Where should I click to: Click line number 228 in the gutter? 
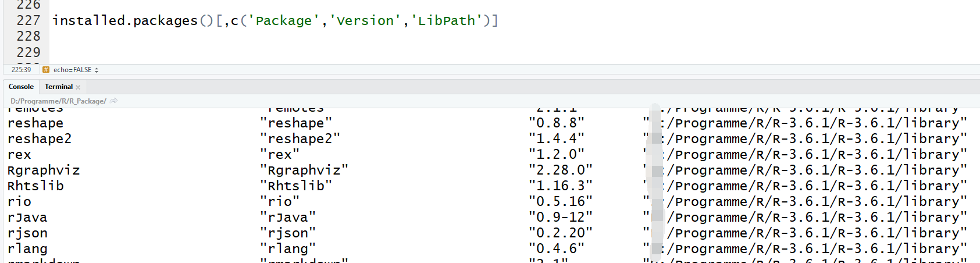[x=28, y=36]
